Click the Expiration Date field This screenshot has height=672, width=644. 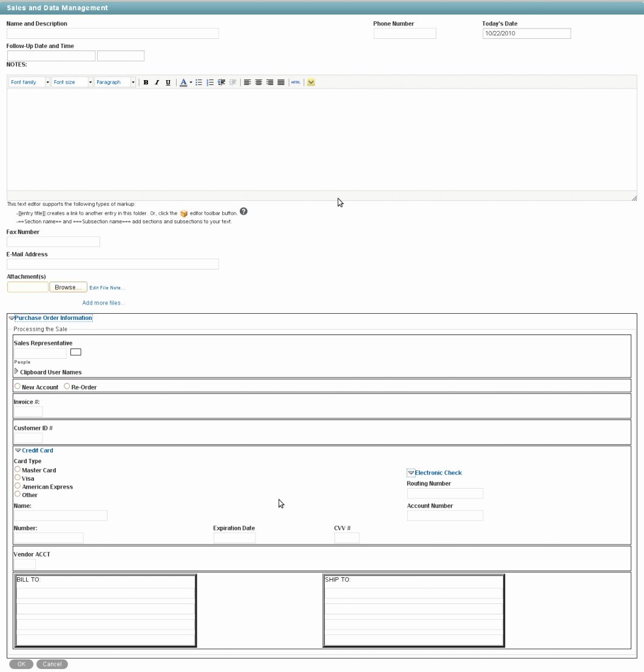234,538
